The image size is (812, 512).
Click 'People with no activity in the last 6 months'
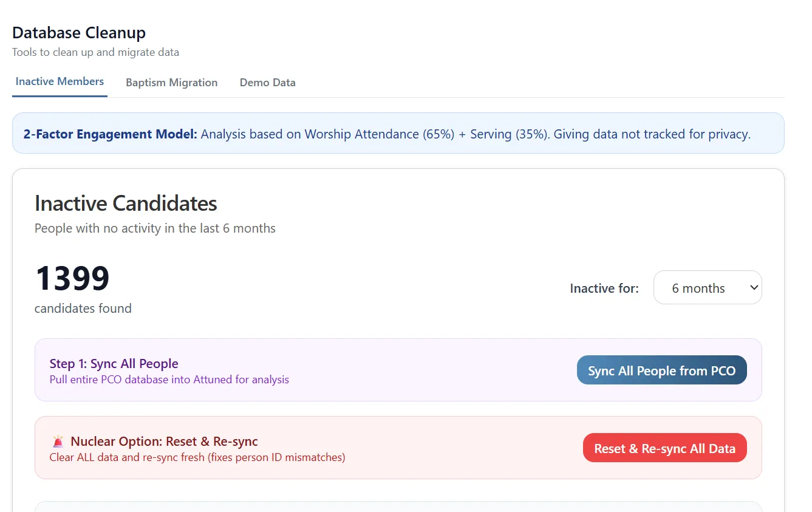155,228
